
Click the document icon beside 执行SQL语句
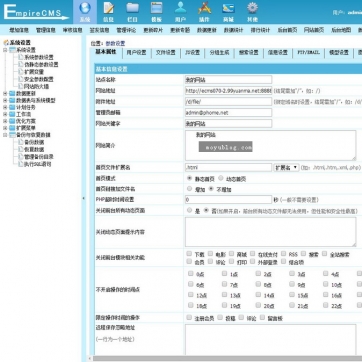[21, 164]
